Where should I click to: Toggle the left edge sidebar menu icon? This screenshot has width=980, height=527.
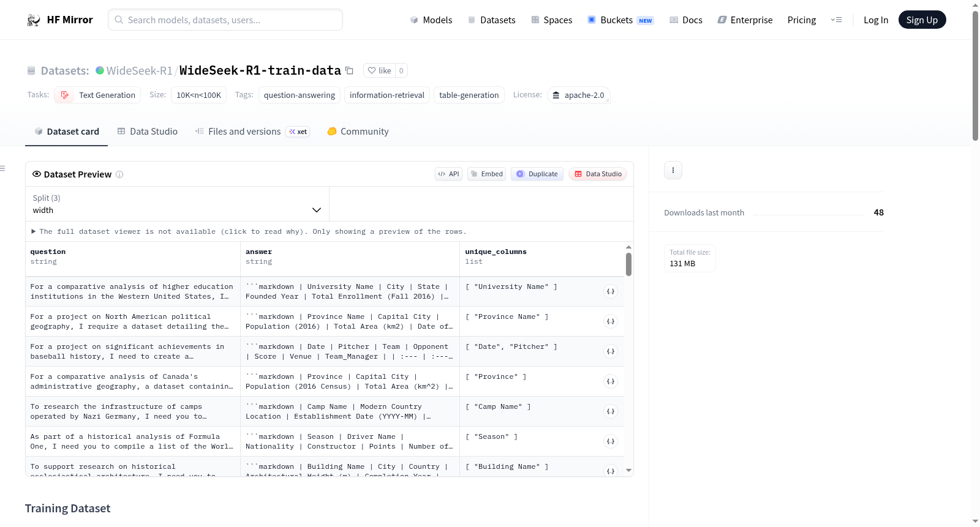[3, 168]
